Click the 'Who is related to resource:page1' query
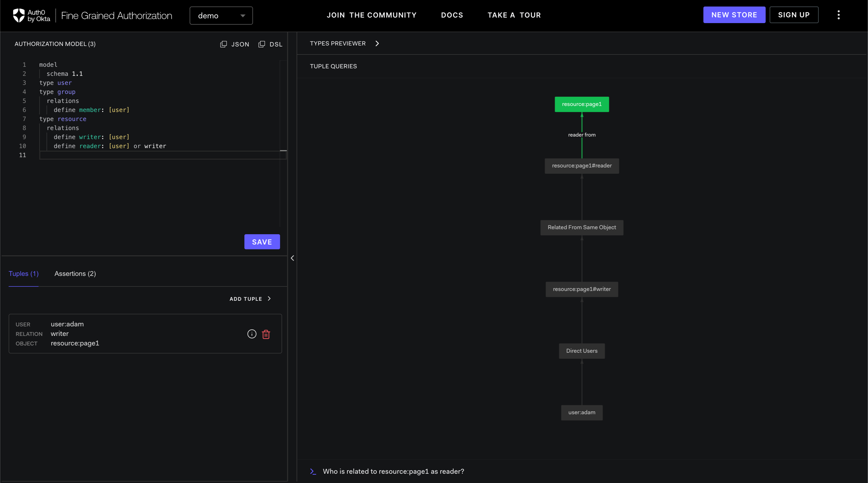The height and width of the screenshot is (483, 868). point(393,471)
